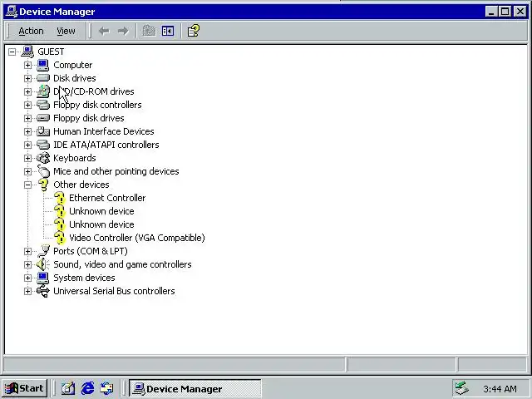
Task: Maximize the Device Manager window
Action: coord(505,12)
